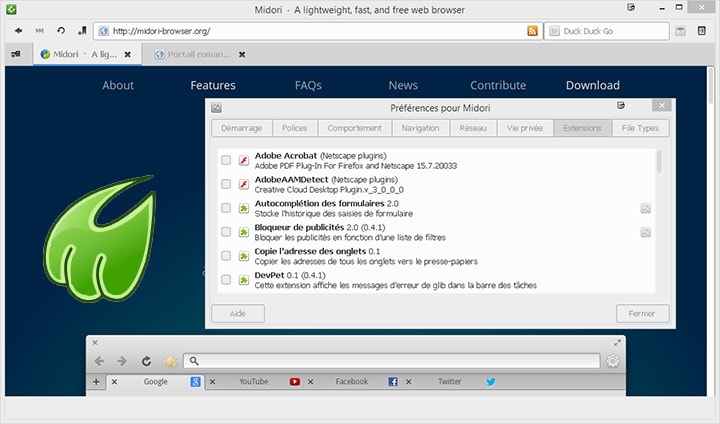Screen dimensions: 720x424
Task: Click the Aide button
Action: click(238, 313)
